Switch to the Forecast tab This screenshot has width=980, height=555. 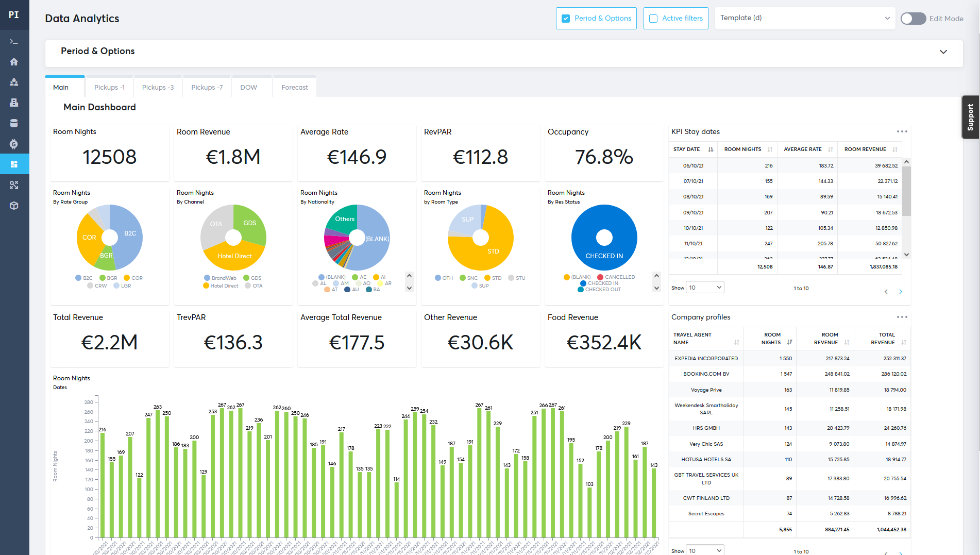(294, 88)
